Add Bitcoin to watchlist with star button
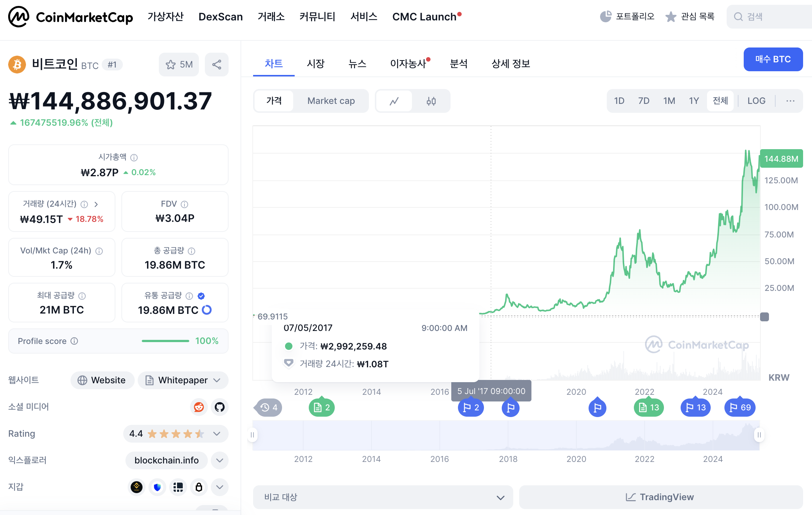 tap(179, 65)
